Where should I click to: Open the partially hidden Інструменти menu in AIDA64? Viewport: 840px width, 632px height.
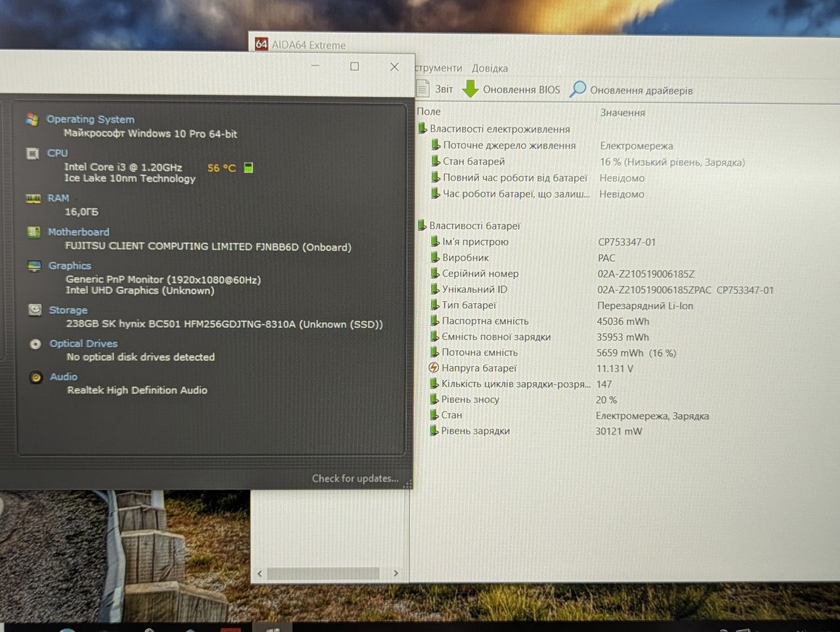(439, 68)
